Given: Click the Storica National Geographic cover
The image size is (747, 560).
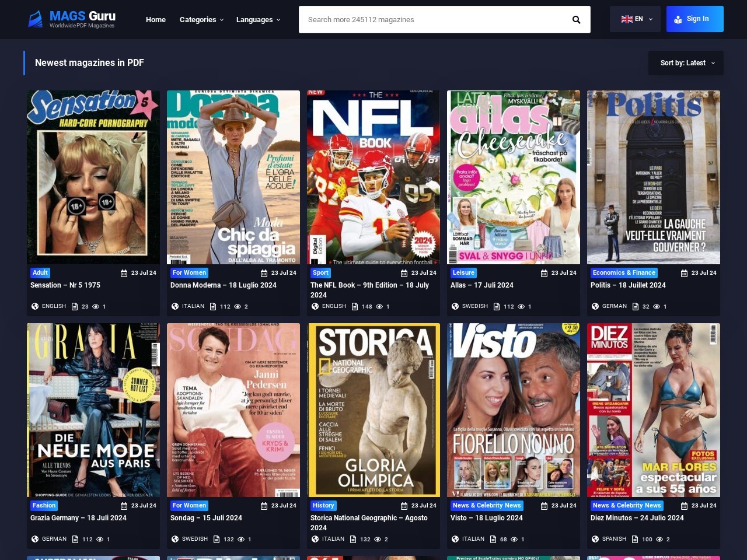Looking at the screenshot, I should tap(373, 410).
